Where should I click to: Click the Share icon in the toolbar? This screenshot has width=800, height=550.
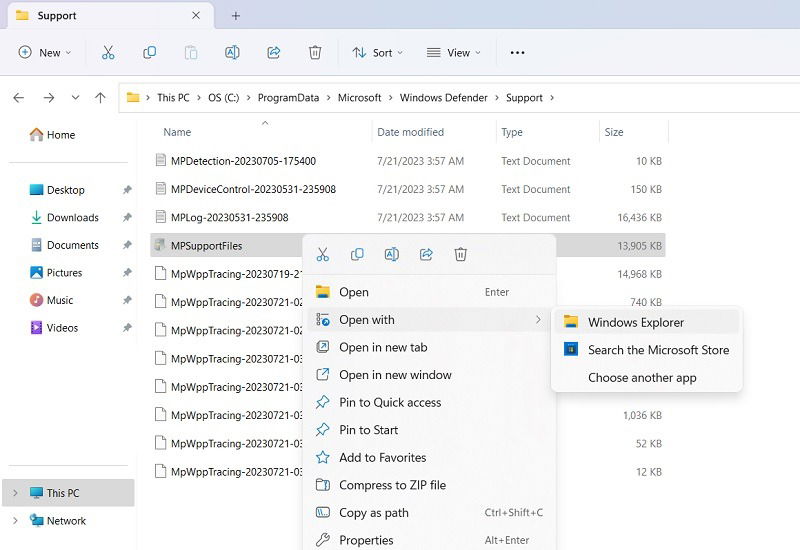pyautogui.click(x=274, y=53)
